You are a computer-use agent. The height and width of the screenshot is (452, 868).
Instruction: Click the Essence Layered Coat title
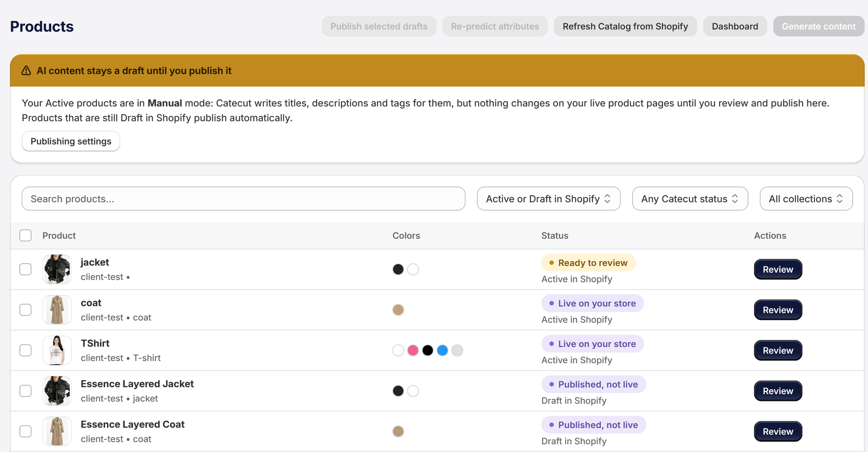pos(133,425)
